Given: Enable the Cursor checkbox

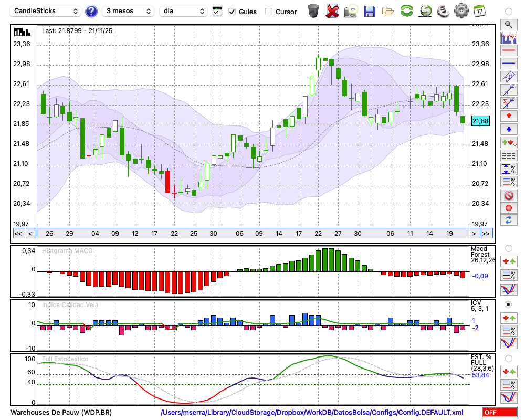Looking at the screenshot, I should [x=269, y=11].
